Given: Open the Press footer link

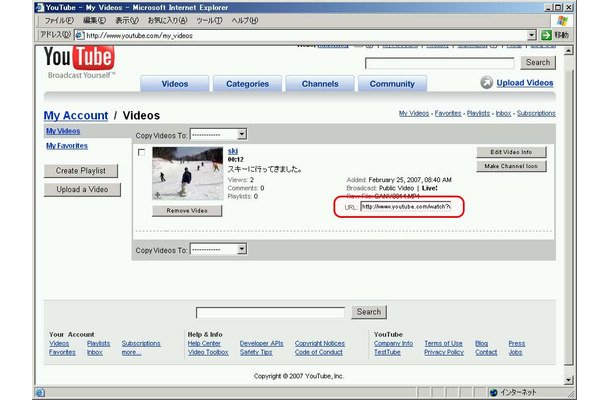Looking at the screenshot, I should point(517,344).
